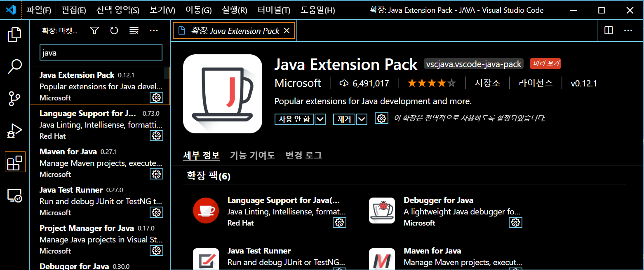Open the Search view in activity bar
This screenshot has height=270, width=644.
pyautogui.click(x=15, y=67)
